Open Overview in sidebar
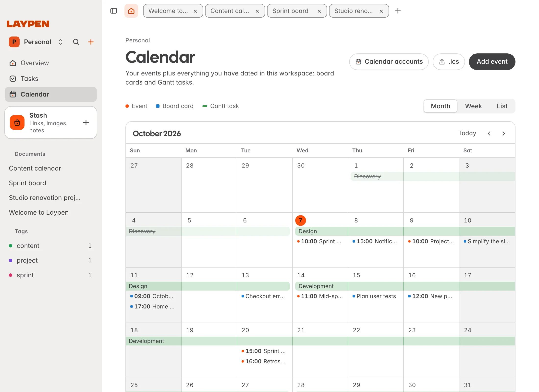The image size is (539, 392). click(51, 63)
